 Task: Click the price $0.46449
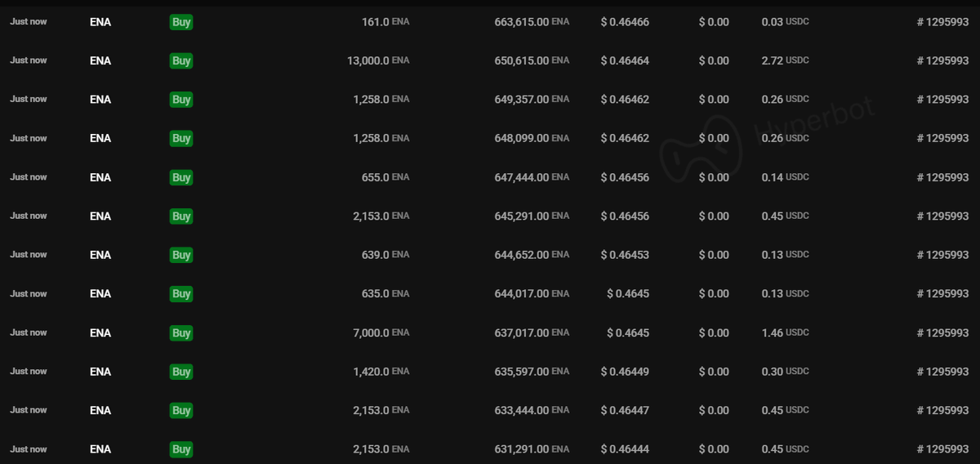(x=625, y=372)
